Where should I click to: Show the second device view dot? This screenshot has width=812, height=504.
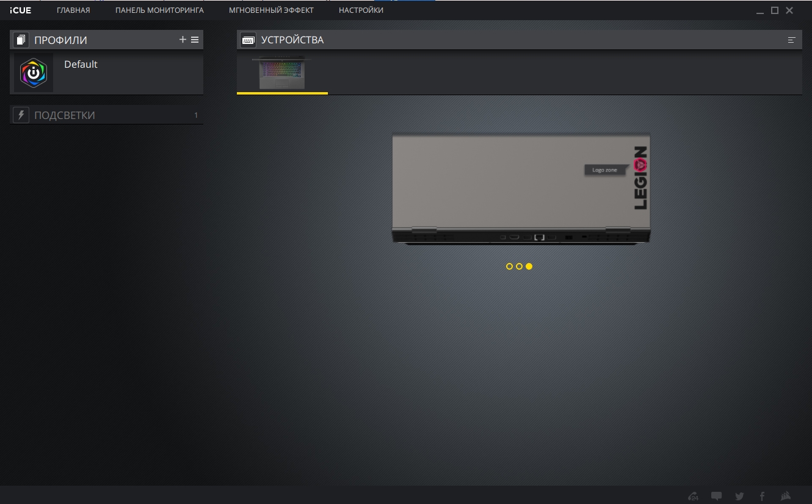[519, 267]
